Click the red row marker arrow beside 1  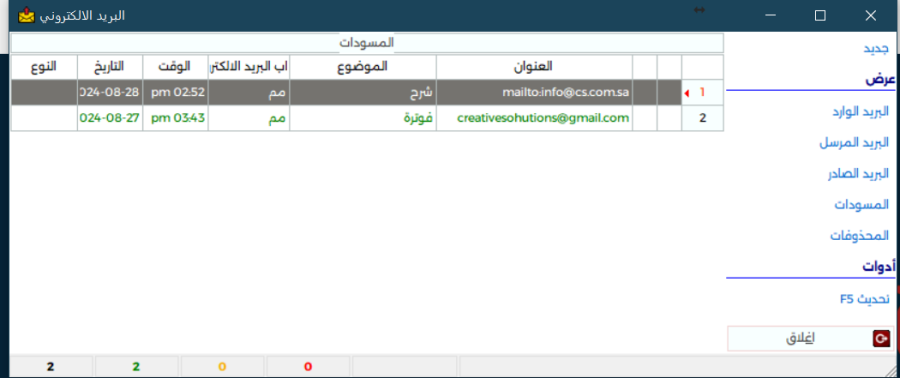(x=687, y=93)
